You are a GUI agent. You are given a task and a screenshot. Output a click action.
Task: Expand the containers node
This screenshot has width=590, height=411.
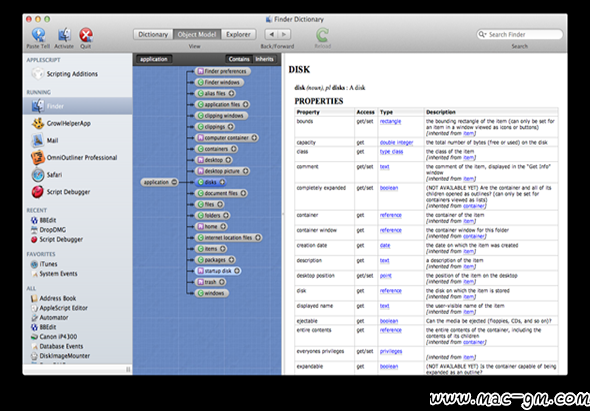234,149
